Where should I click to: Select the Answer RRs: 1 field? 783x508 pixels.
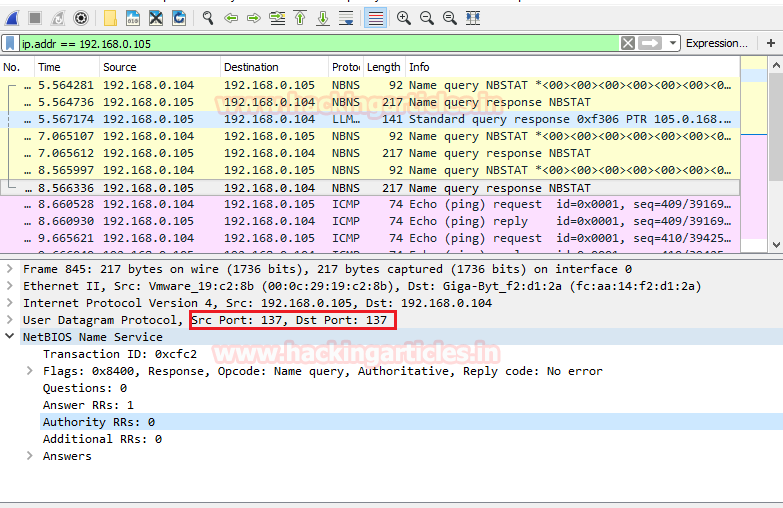88,405
